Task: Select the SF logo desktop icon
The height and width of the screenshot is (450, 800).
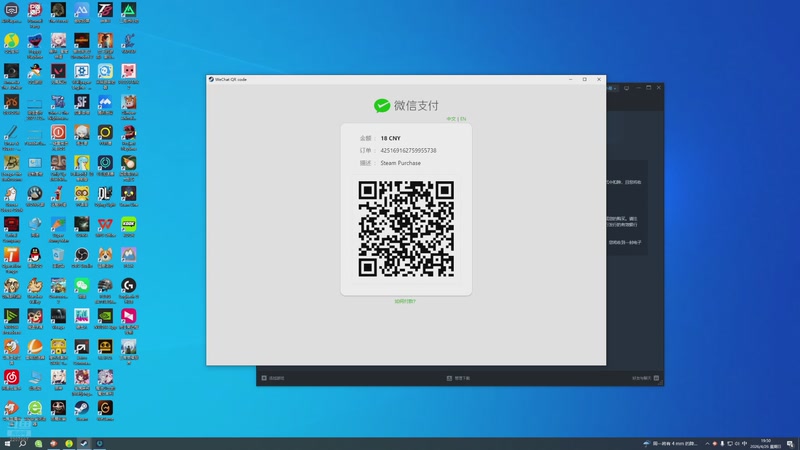Action: pyautogui.click(x=82, y=102)
